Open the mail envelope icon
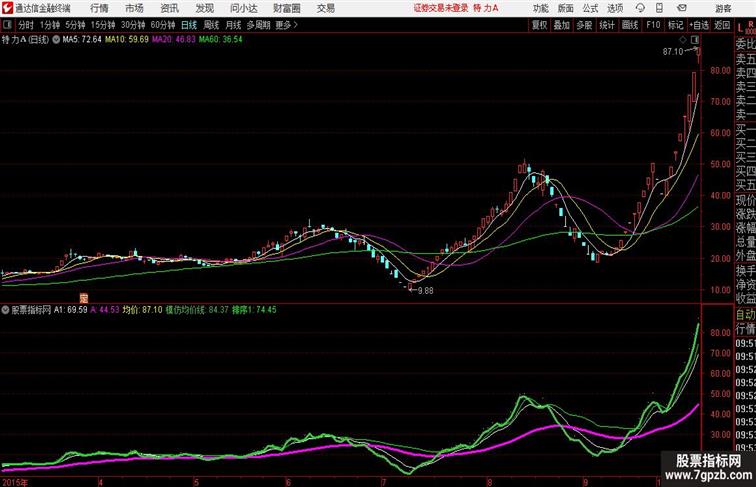The width and height of the screenshot is (756, 487). 682,8
